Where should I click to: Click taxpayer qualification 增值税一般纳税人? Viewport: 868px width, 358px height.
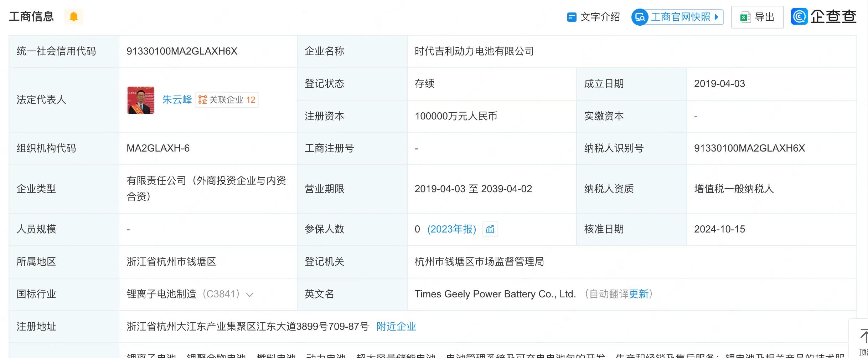click(734, 189)
